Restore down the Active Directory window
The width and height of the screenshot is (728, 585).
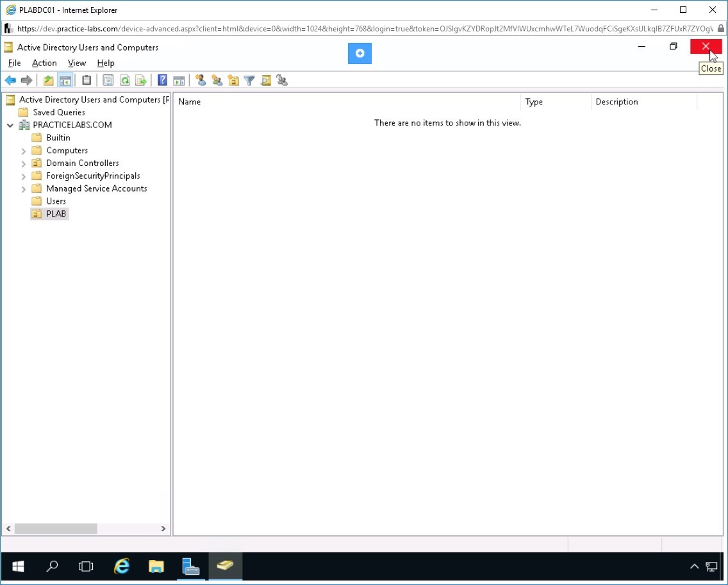[674, 46]
